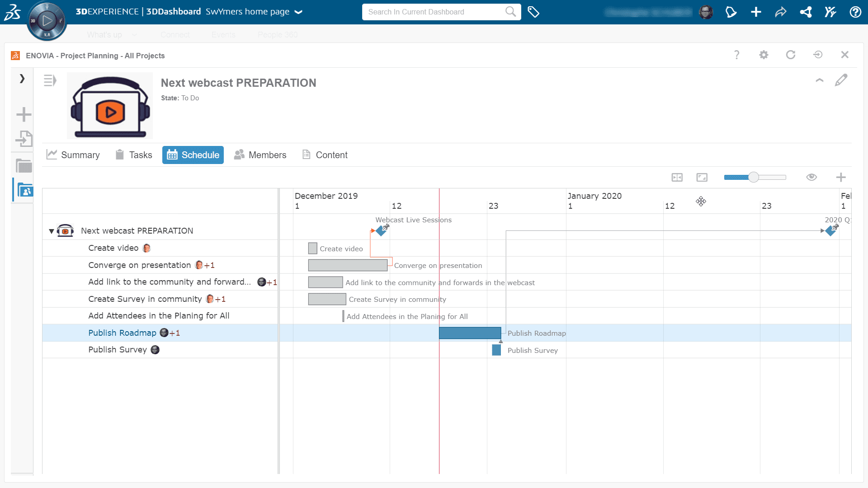Click the Tasks button to view task list
Screen dimensions: 868x488
click(132, 155)
